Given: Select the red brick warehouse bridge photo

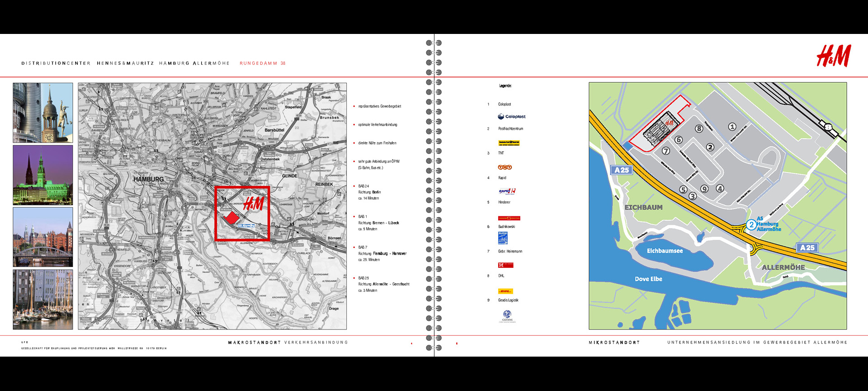Looking at the screenshot, I should tap(43, 237).
